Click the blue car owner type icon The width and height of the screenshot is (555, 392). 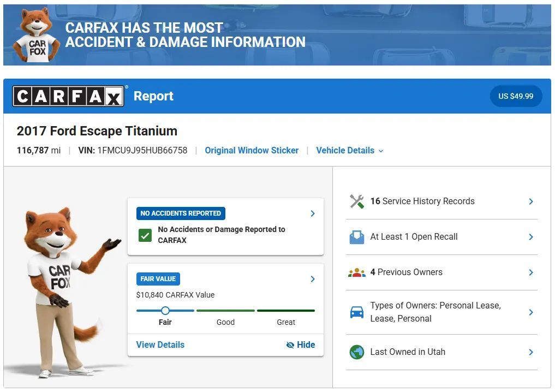(357, 312)
